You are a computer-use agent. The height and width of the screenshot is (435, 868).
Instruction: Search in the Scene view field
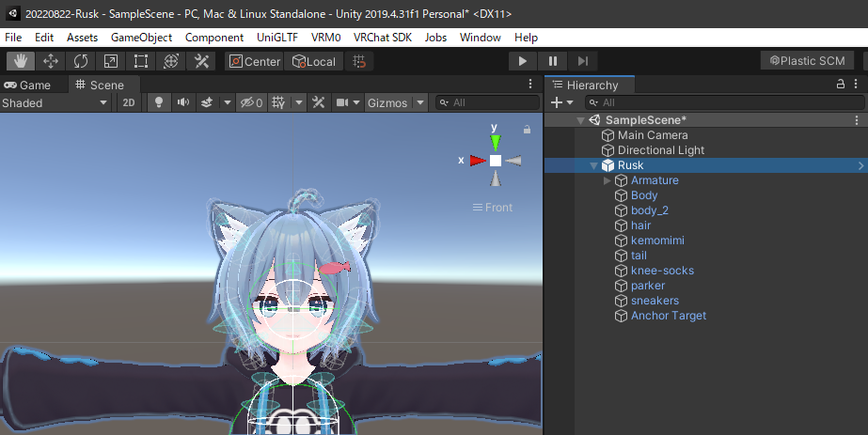487,102
